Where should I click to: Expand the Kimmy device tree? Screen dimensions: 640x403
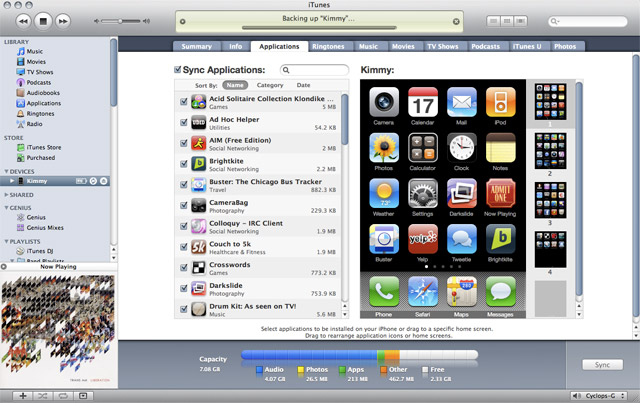tap(12, 181)
